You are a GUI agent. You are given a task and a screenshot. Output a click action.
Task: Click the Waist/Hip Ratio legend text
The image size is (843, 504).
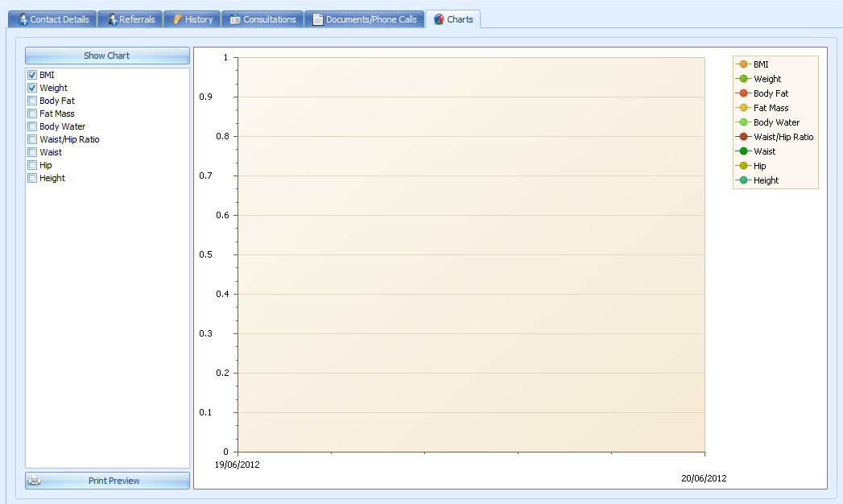click(783, 137)
